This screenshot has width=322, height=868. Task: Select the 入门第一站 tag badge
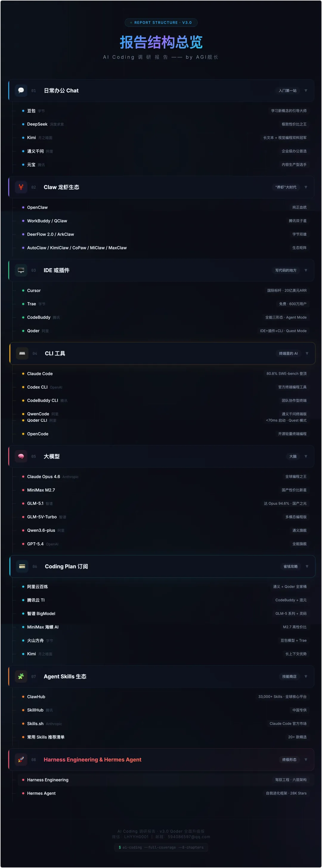click(288, 91)
